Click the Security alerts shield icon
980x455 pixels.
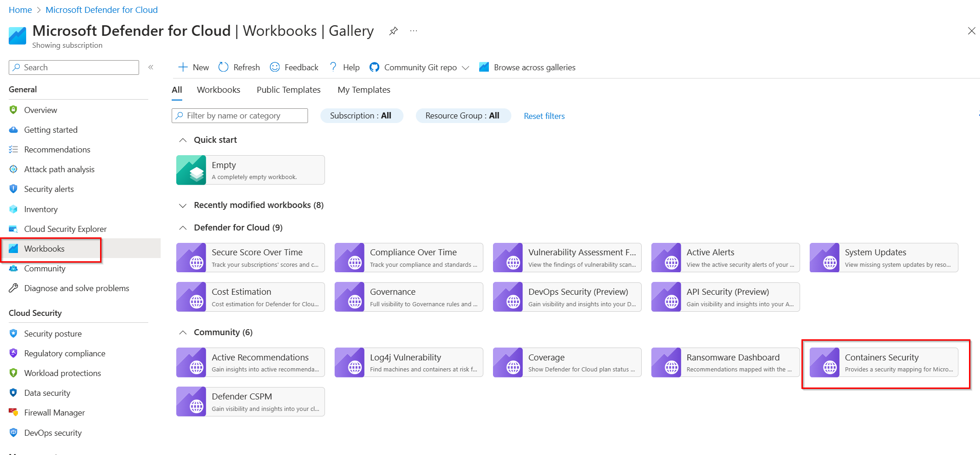(13, 189)
